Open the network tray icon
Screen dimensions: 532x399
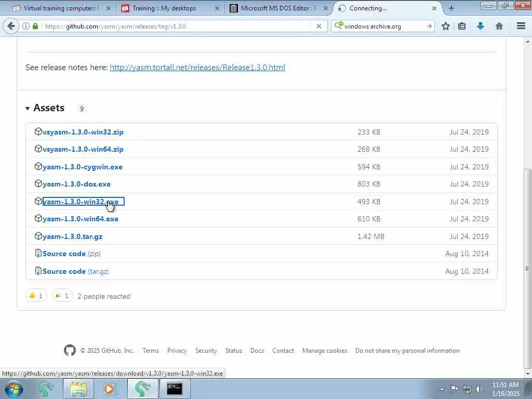point(467,389)
